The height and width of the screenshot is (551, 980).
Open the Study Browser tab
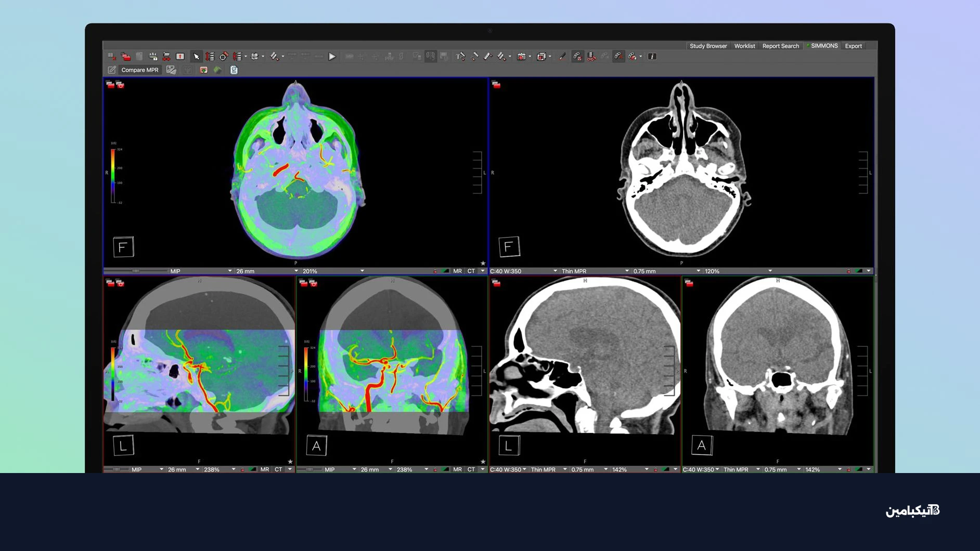pos(708,46)
